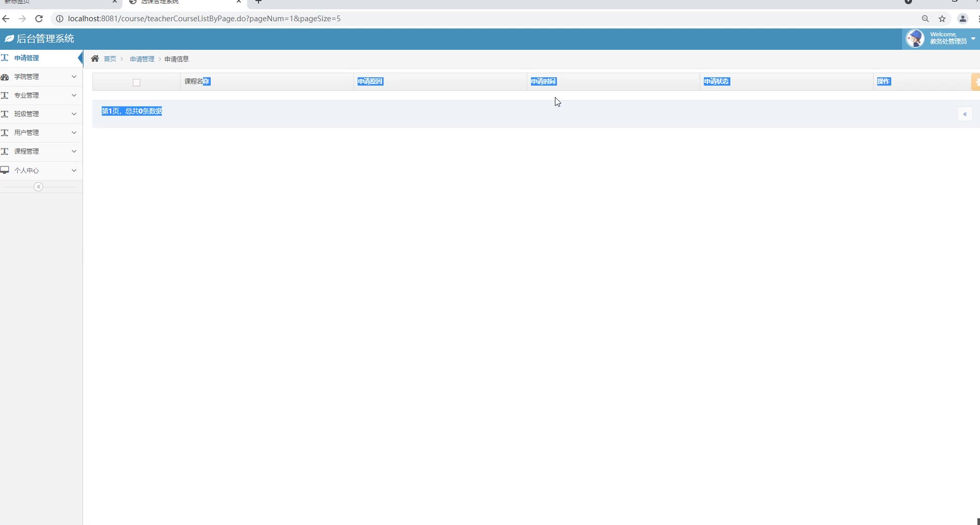Click the 用户管理 sidebar icon
The height and width of the screenshot is (525, 980).
click(5, 133)
